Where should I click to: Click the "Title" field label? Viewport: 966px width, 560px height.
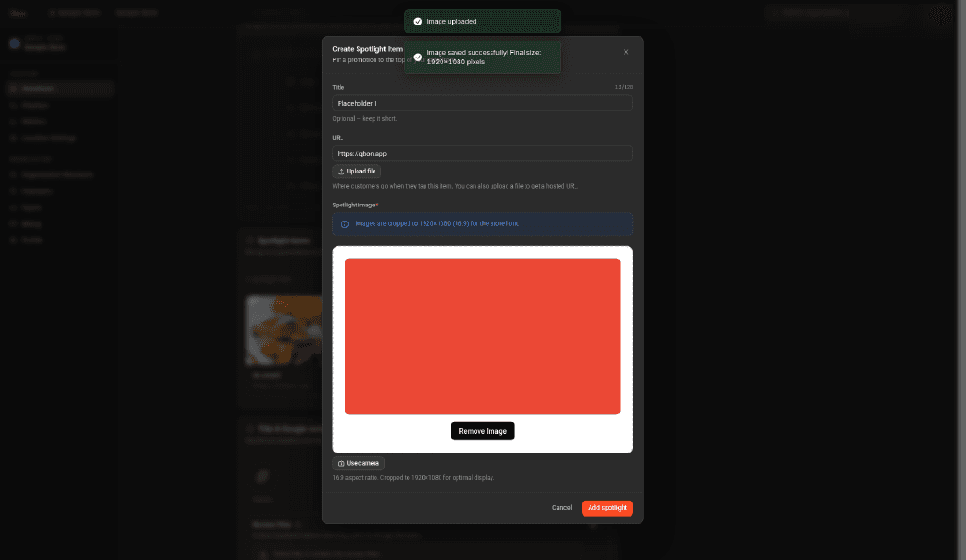(x=339, y=87)
